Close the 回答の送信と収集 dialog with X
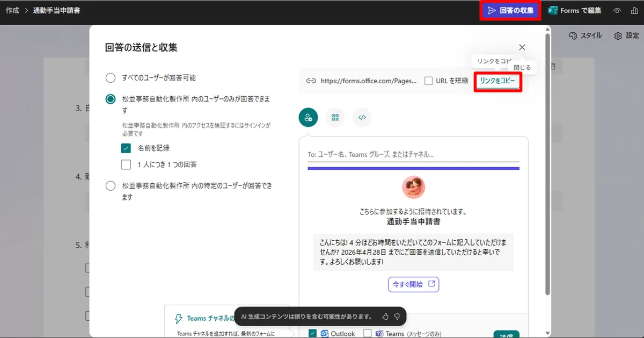This screenshot has width=644, height=338. 522,47
